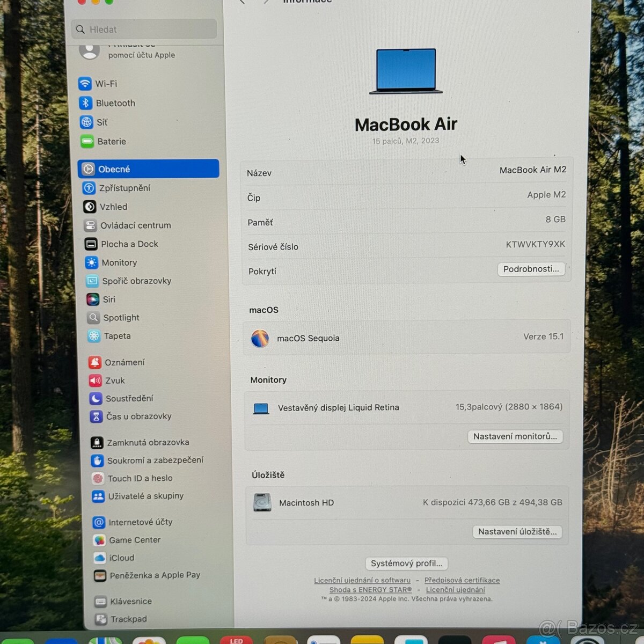Screen dimensions: 644x644
Task: Open the Systémový profil dialog
Action: pyautogui.click(x=406, y=563)
